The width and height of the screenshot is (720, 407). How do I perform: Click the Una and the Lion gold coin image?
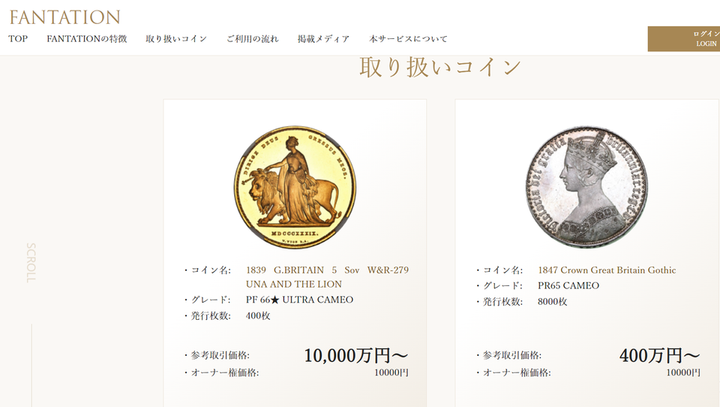(x=295, y=187)
